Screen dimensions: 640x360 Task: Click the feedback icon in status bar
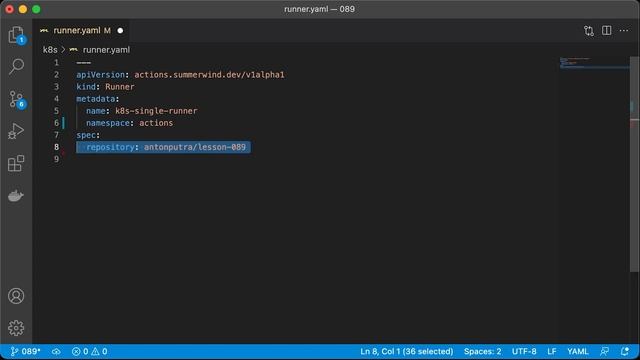coord(604,351)
